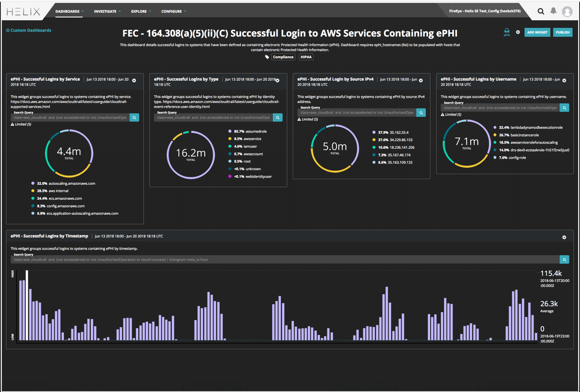Click the highlighted white histogram bar

[x=27, y=305]
